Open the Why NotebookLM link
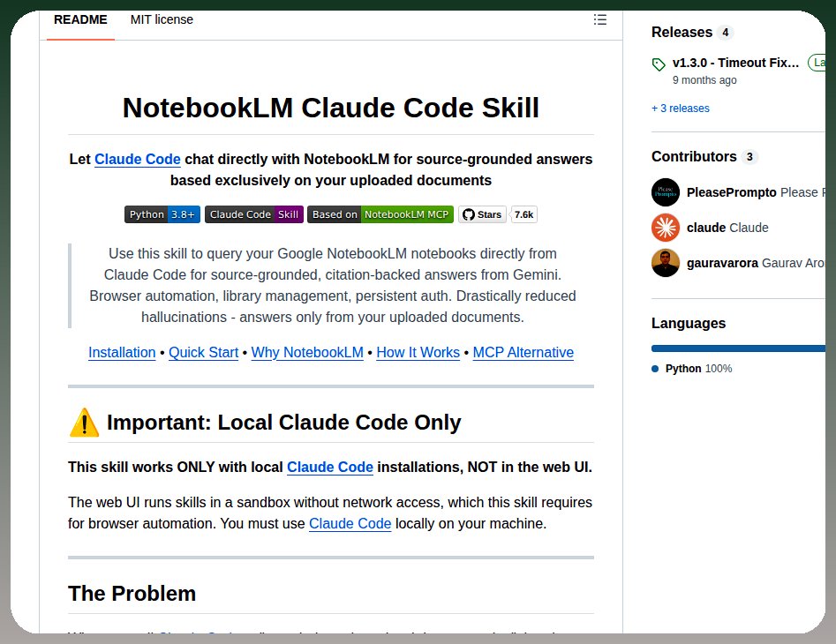 pyautogui.click(x=307, y=353)
